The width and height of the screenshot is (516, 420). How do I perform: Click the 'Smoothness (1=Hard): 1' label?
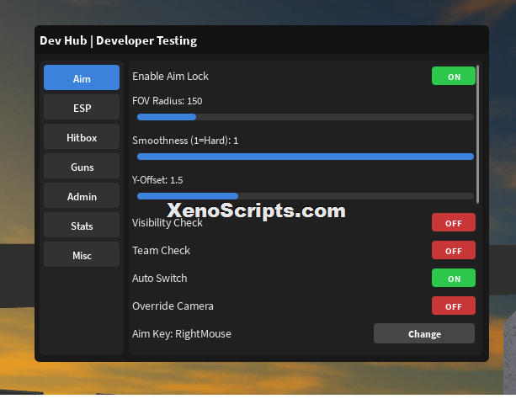tap(185, 141)
